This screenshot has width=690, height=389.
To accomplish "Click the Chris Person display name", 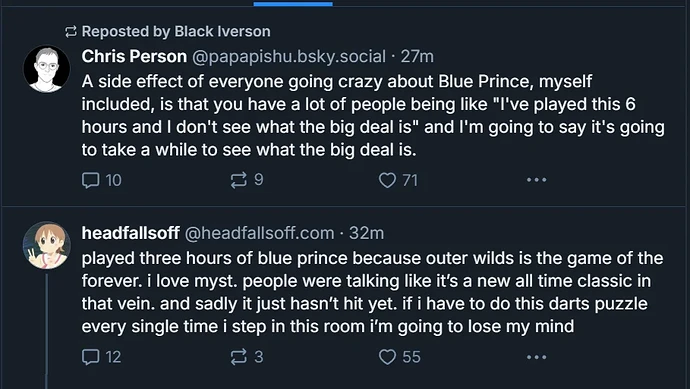I will [x=134, y=56].
